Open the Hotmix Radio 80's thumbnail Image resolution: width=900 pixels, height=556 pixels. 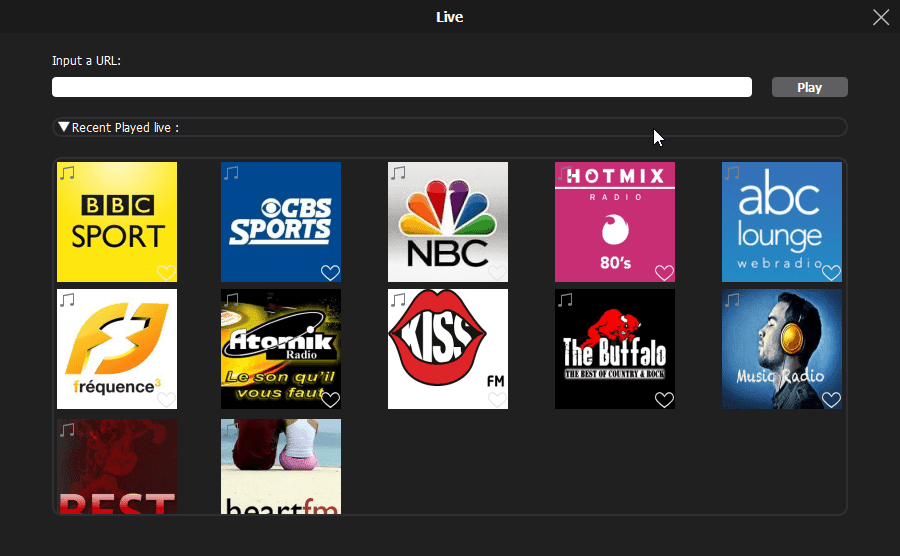pos(615,222)
